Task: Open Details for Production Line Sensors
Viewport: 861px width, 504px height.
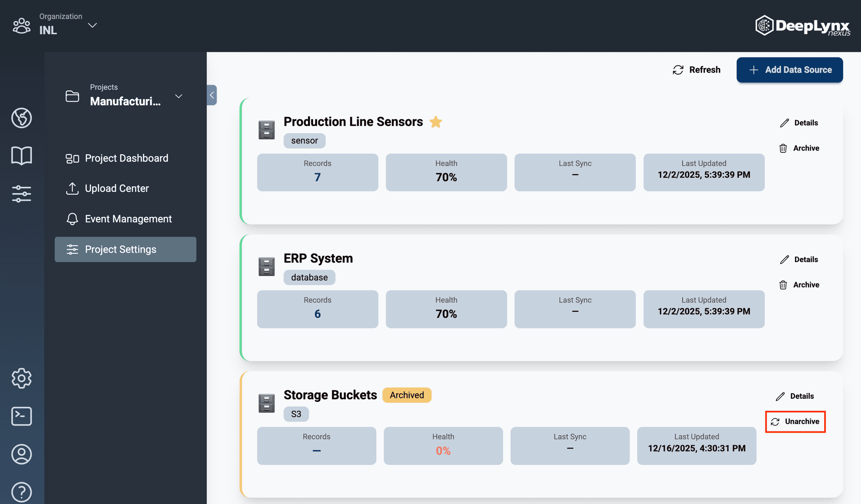Action: click(x=799, y=123)
